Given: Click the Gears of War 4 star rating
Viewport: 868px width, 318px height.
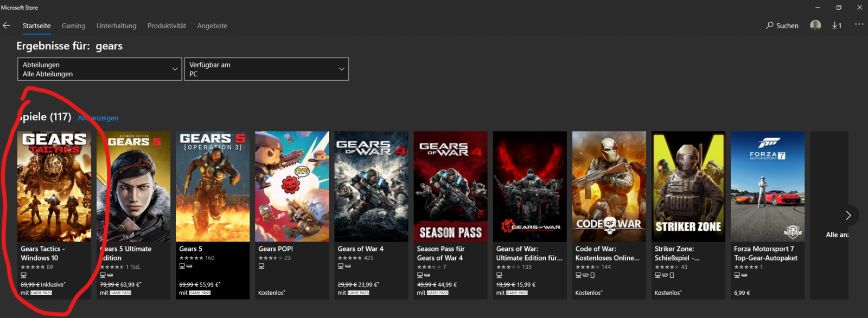Looking at the screenshot, I should [x=349, y=258].
